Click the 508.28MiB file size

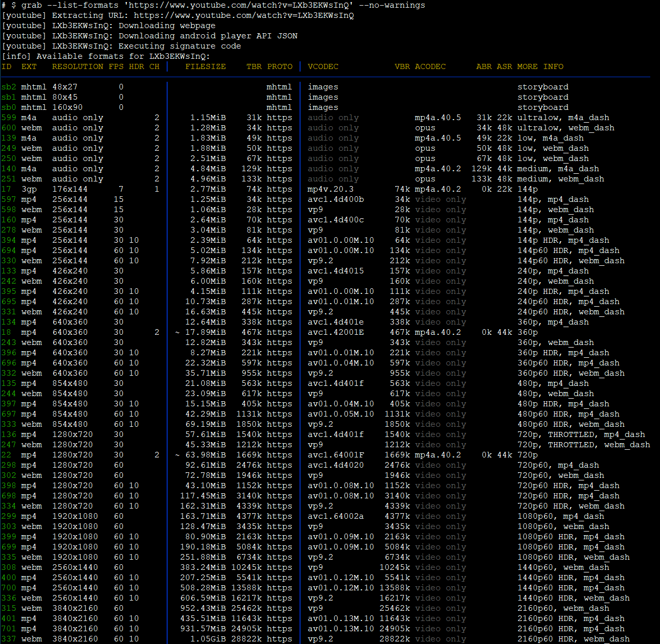click(203, 588)
